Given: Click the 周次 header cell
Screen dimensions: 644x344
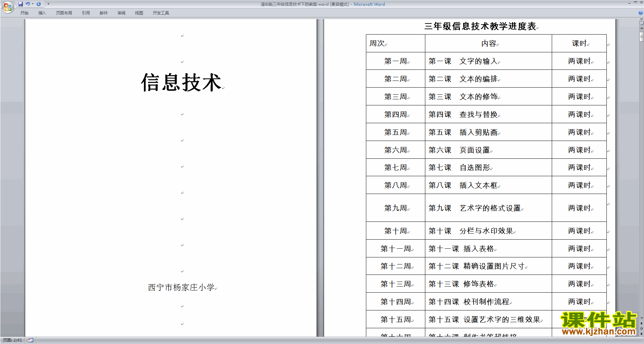Looking at the screenshot, I should (395, 43).
